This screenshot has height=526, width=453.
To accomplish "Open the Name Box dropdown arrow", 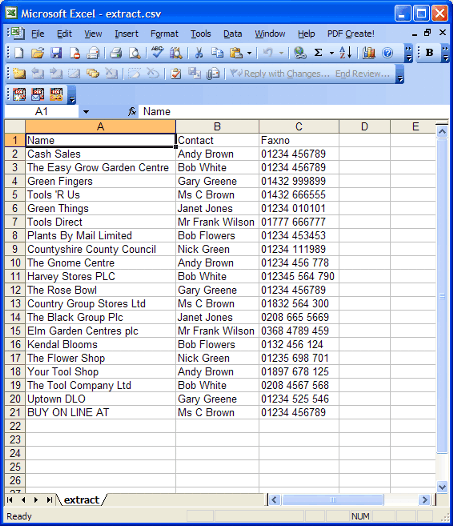I will (86, 112).
